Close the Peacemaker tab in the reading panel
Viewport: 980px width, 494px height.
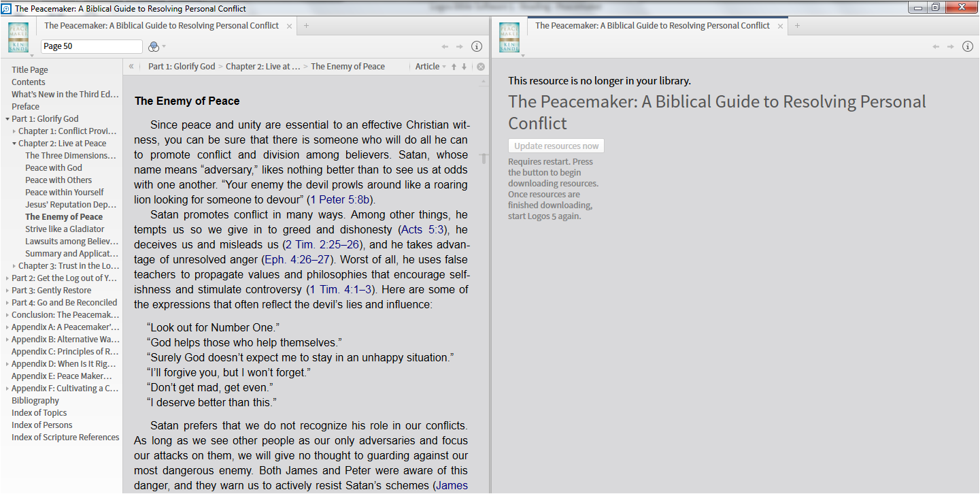[x=289, y=26]
